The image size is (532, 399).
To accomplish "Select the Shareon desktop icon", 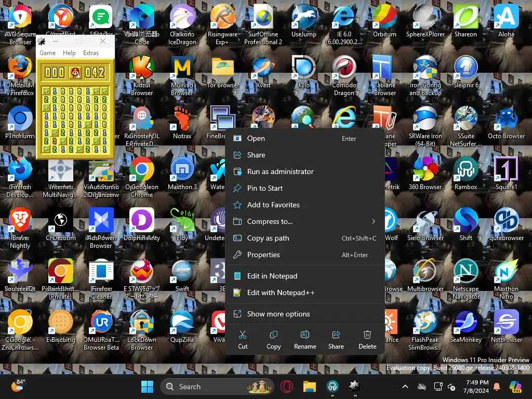I will click(x=465, y=16).
